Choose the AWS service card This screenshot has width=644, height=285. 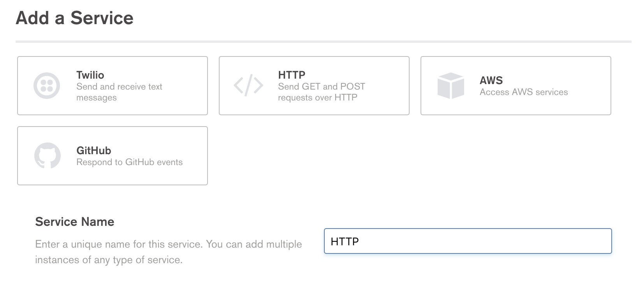(516, 86)
